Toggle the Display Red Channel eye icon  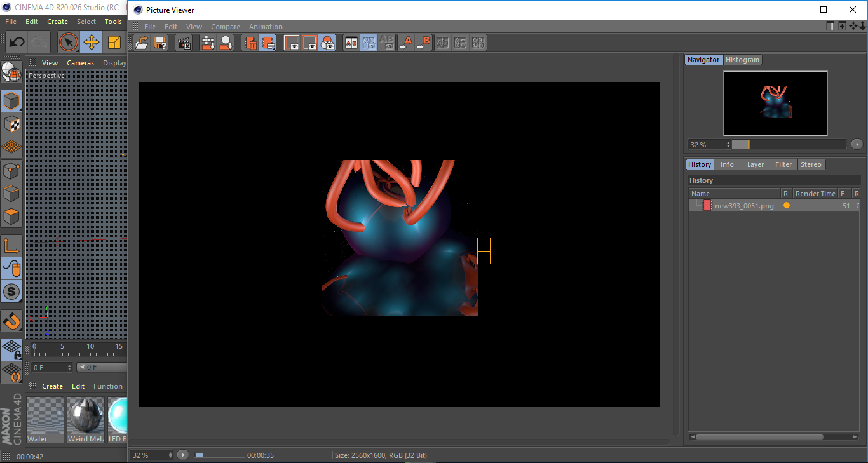tap(292, 43)
